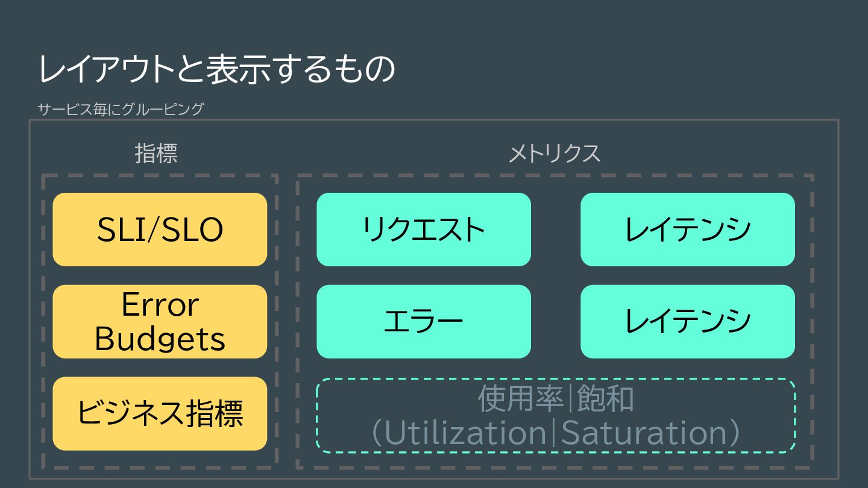Select the リクエスト green box
The height and width of the screenshot is (488, 868).
click(x=424, y=230)
